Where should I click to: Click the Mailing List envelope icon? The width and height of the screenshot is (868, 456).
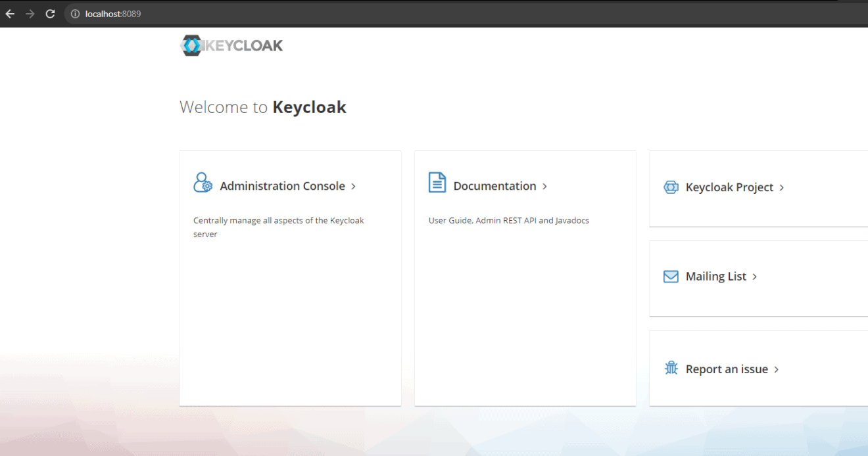tap(671, 276)
